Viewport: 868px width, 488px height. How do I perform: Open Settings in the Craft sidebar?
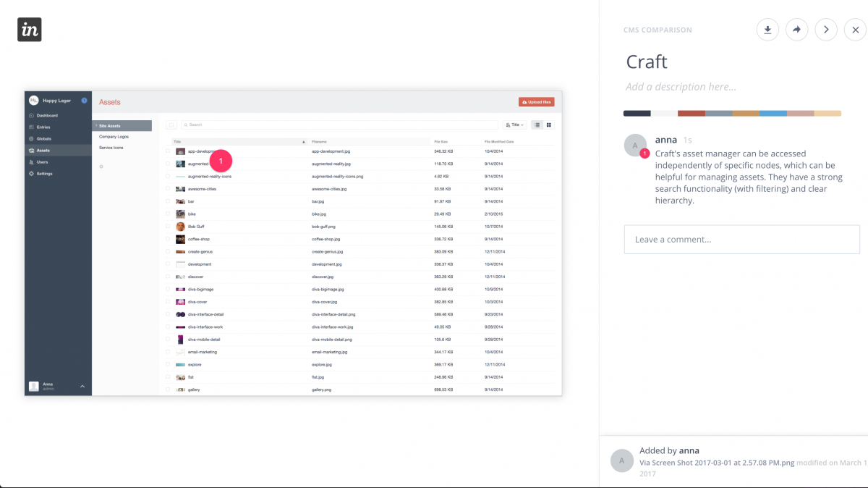point(58,174)
